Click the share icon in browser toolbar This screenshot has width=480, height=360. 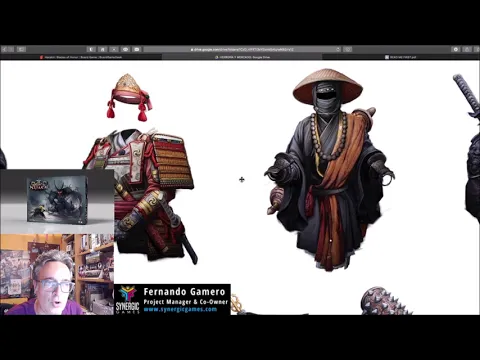467,49
